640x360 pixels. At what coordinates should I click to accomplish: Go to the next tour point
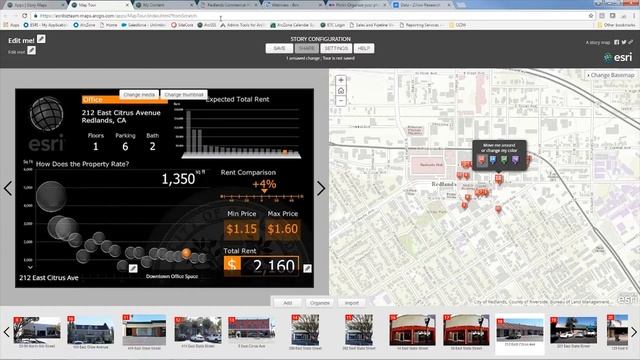pos(321,188)
